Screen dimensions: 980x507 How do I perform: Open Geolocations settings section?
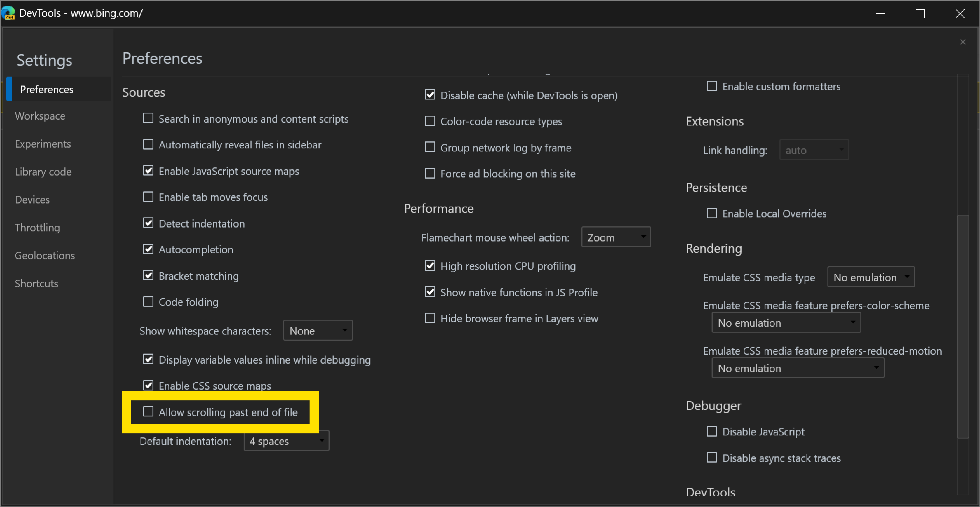(45, 255)
